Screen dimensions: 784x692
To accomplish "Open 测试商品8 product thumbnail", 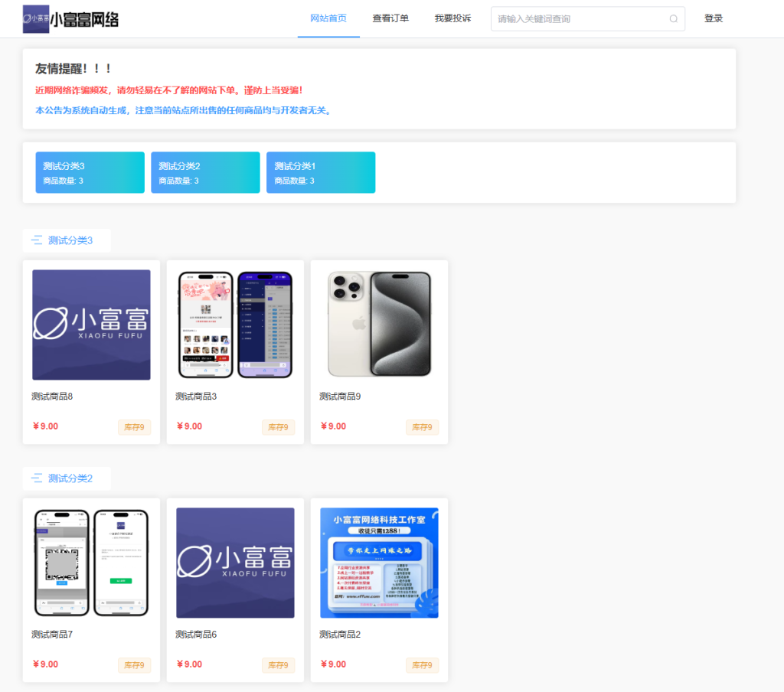I will click(x=91, y=325).
